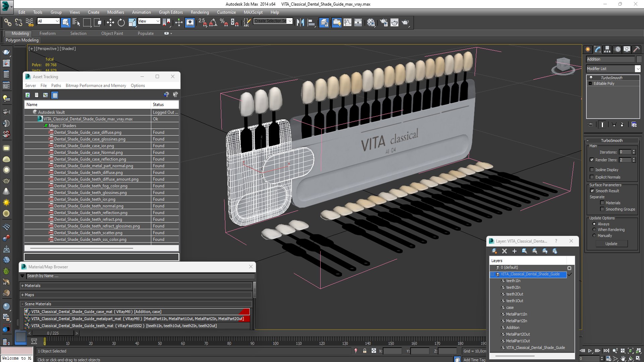Open the Modifiers menu
The width and height of the screenshot is (644, 362).
click(x=115, y=12)
